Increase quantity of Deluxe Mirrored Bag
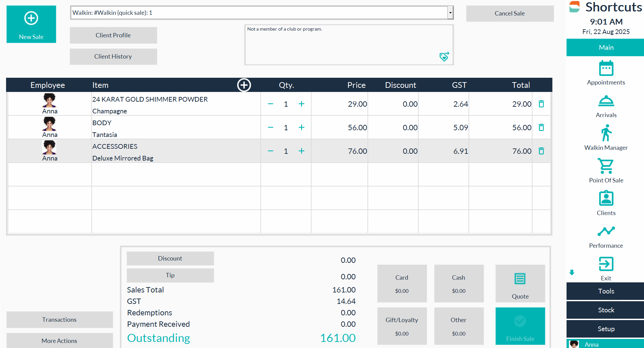This screenshot has width=644, height=348. pos(301,151)
